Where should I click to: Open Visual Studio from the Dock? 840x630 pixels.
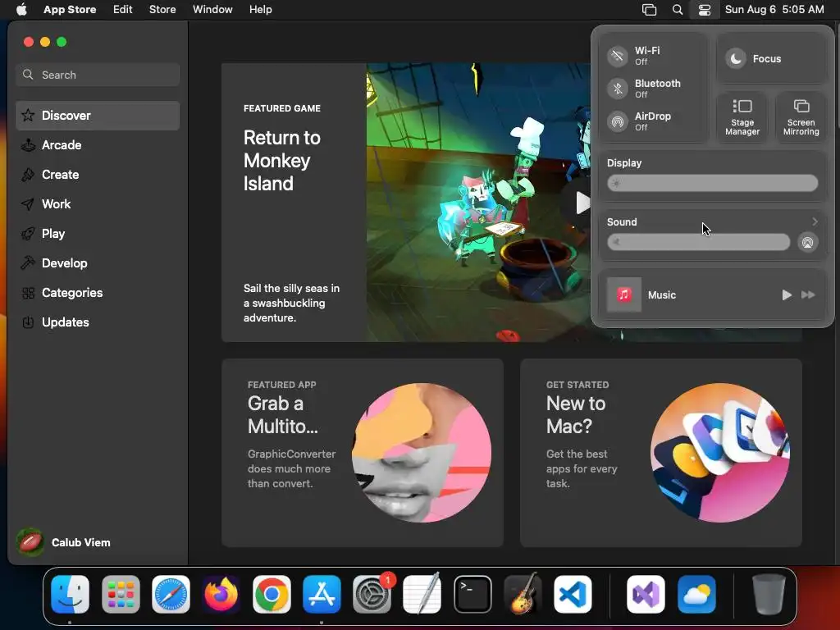click(646, 594)
